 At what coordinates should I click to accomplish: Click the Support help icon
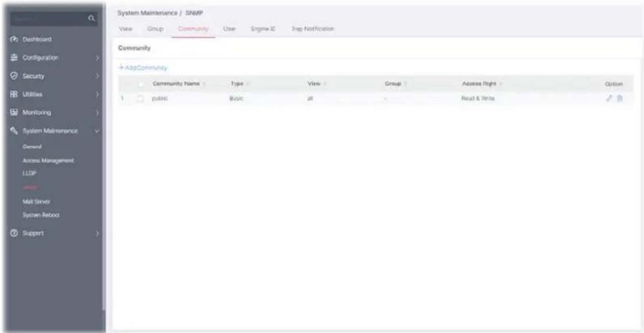[13, 233]
